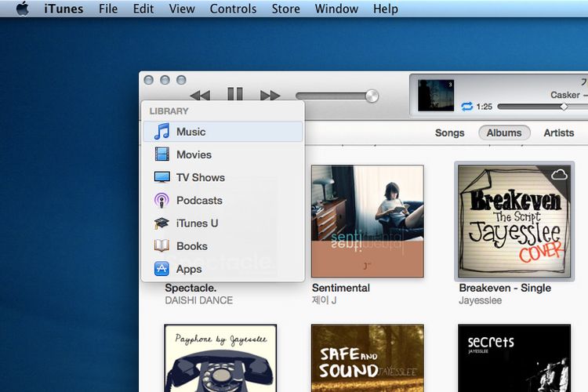Click the Spectacle. album title
The image size is (588, 392).
pyautogui.click(x=191, y=288)
